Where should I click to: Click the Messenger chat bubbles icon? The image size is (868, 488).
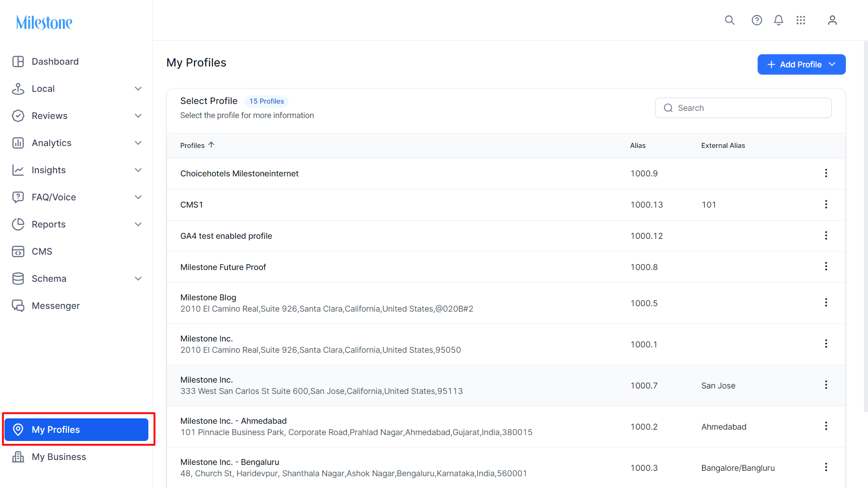pos(18,306)
